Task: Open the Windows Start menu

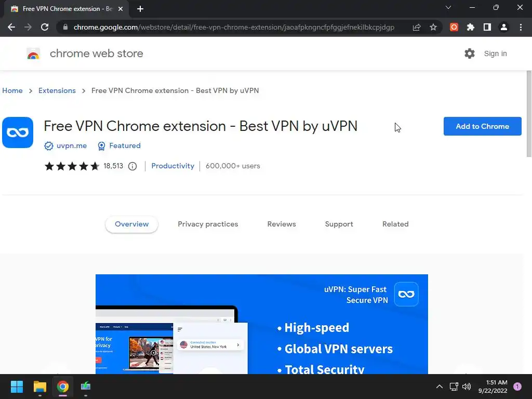Action: (x=17, y=387)
